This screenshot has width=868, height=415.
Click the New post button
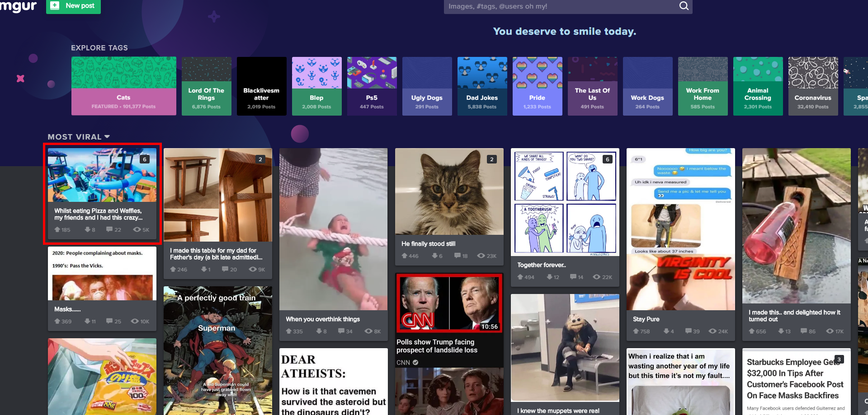click(x=73, y=6)
